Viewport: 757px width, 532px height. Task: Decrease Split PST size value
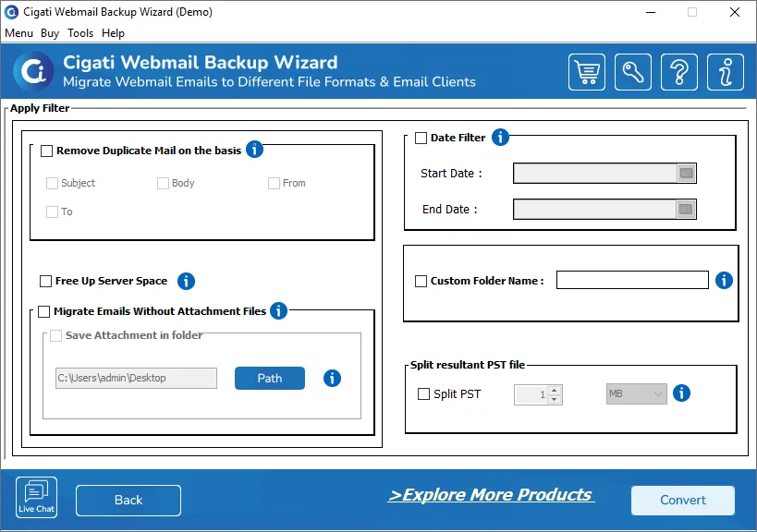[555, 399]
